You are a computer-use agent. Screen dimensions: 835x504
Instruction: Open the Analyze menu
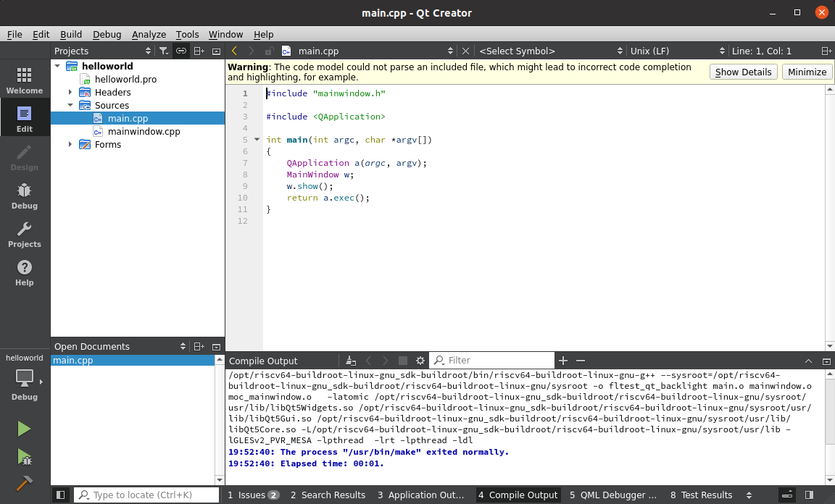149,34
